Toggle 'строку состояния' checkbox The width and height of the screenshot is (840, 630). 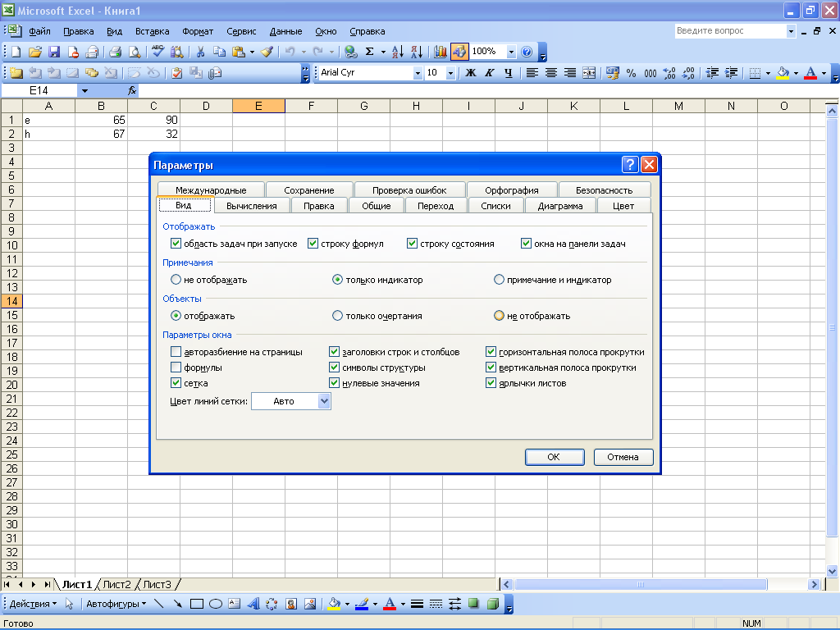tap(412, 243)
